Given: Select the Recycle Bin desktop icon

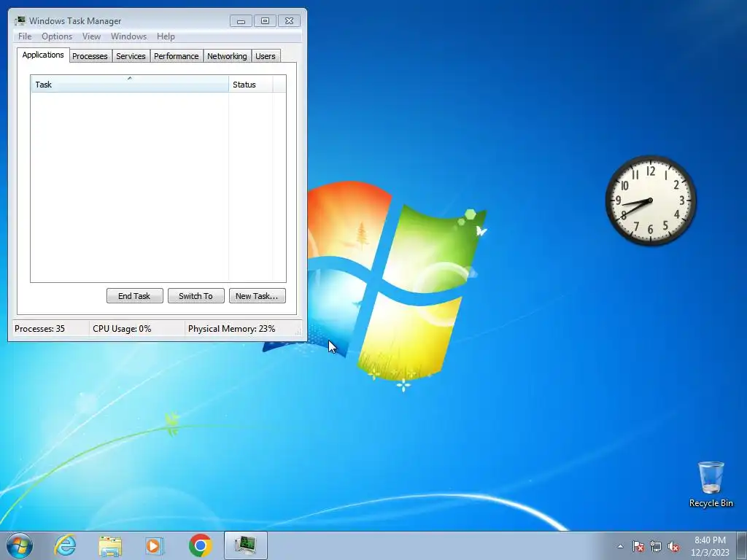Looking at the screenshot, I should [711, 484].
